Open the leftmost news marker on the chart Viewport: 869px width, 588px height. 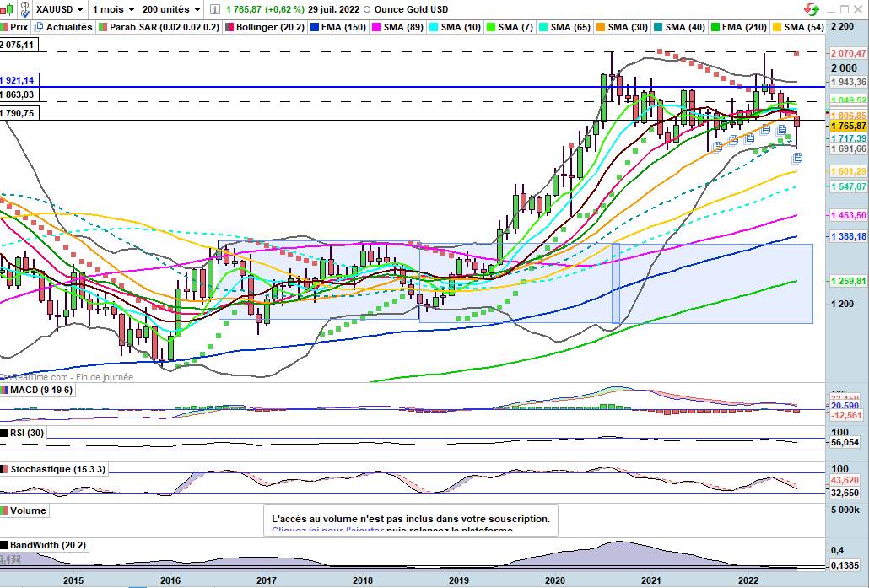tap(716, 146)
